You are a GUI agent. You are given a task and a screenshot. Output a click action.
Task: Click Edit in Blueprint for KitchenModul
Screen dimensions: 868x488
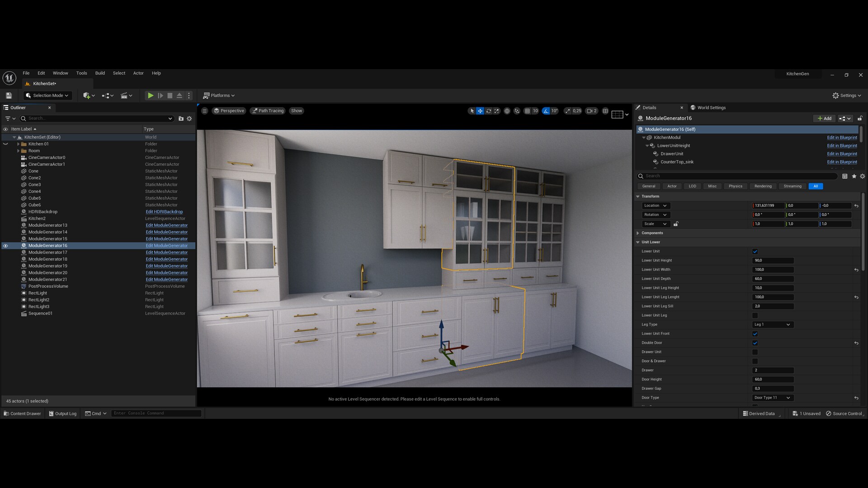(841, 137)
